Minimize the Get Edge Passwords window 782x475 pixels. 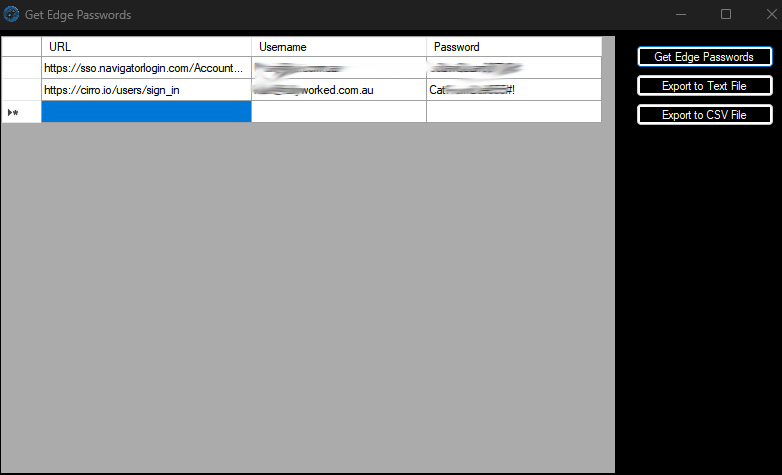(x=681, y=14)
